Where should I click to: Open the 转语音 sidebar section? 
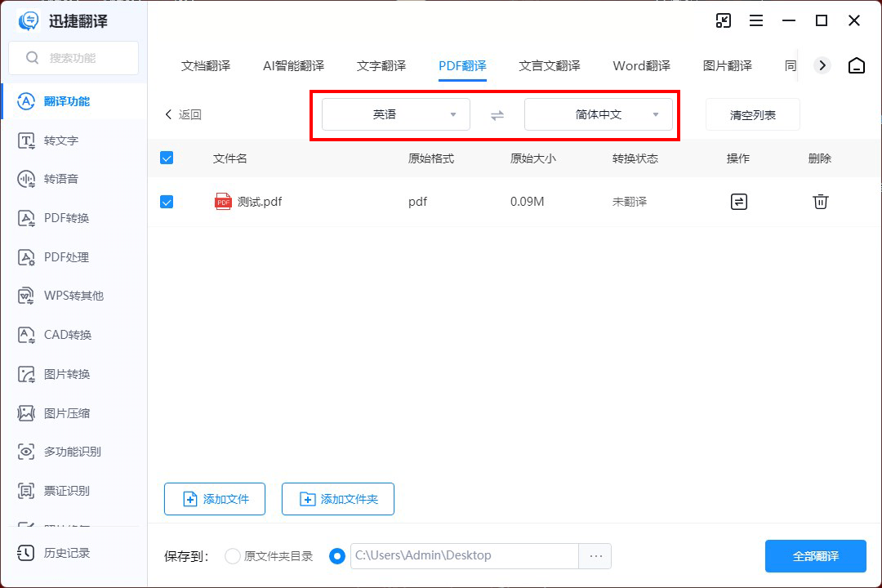pos(73,180)
